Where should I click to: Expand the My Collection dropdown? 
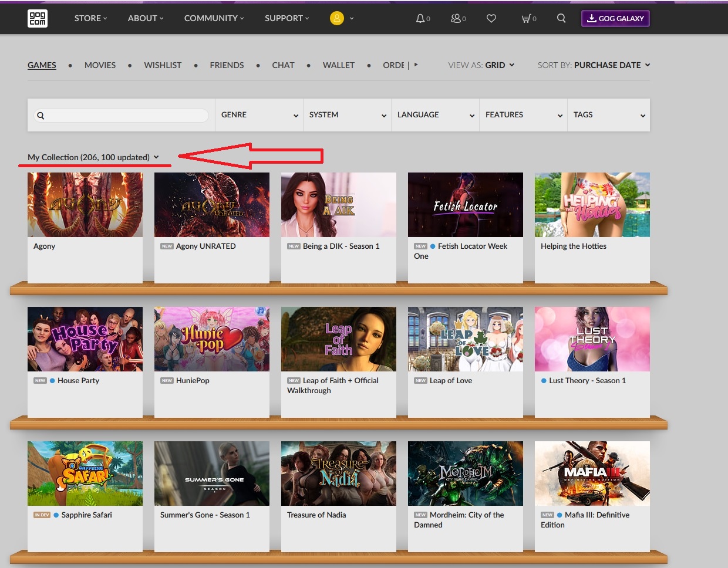(x=93, y=157)
